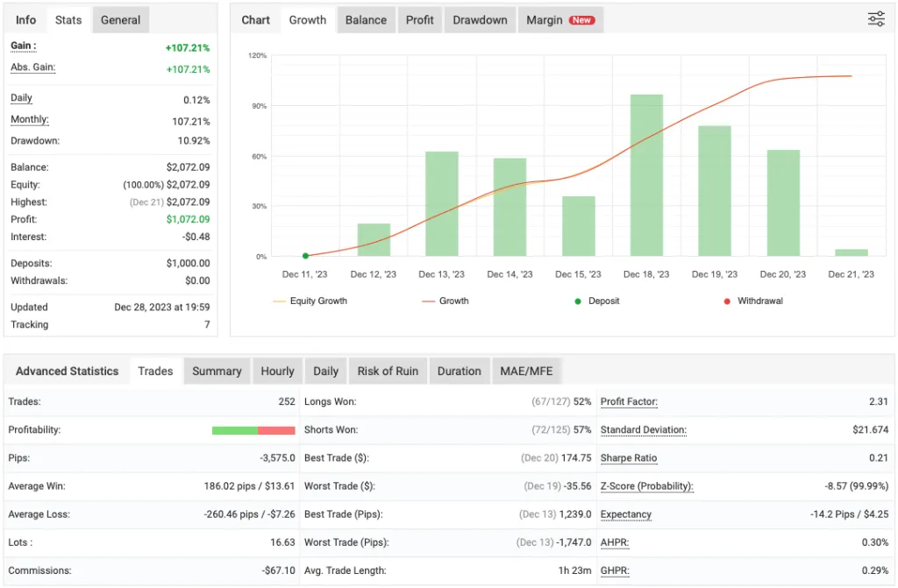
Task: Select the Profit chart tab
Action: click(419, 19)
